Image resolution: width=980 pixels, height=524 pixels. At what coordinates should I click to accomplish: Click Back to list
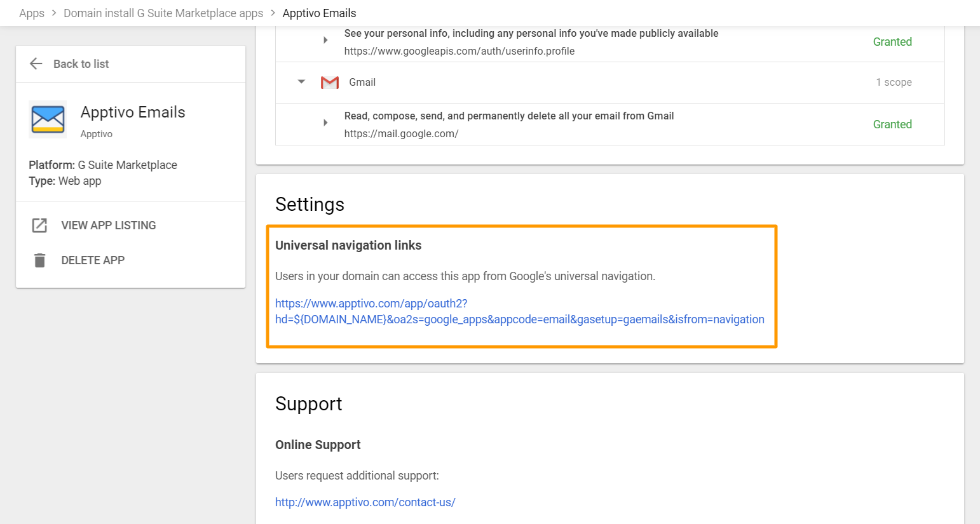click(81, 64)
